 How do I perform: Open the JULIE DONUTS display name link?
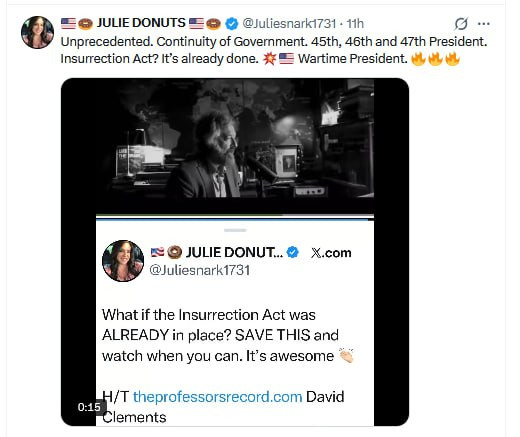tap(141, 23)
